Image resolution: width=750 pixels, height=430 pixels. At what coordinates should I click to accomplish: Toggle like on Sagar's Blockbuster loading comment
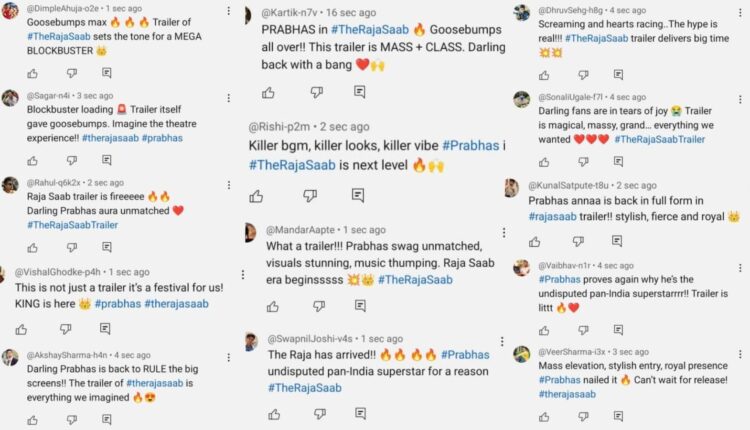pos(33,158)
